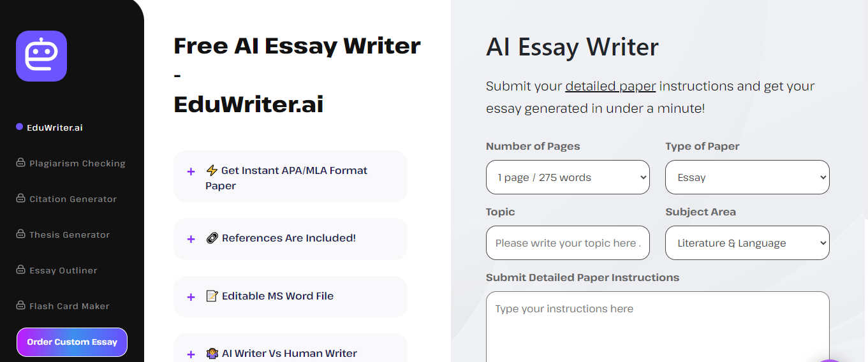Click the EduWriter robot logo icon
Viewport: 868px width, 362px height.
point(41,56)
